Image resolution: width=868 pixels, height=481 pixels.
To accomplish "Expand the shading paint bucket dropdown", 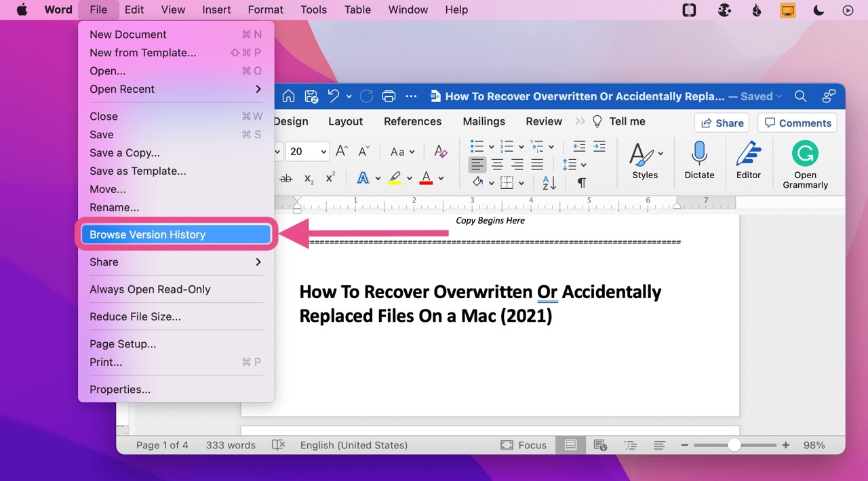I will (x=492, y=183).
